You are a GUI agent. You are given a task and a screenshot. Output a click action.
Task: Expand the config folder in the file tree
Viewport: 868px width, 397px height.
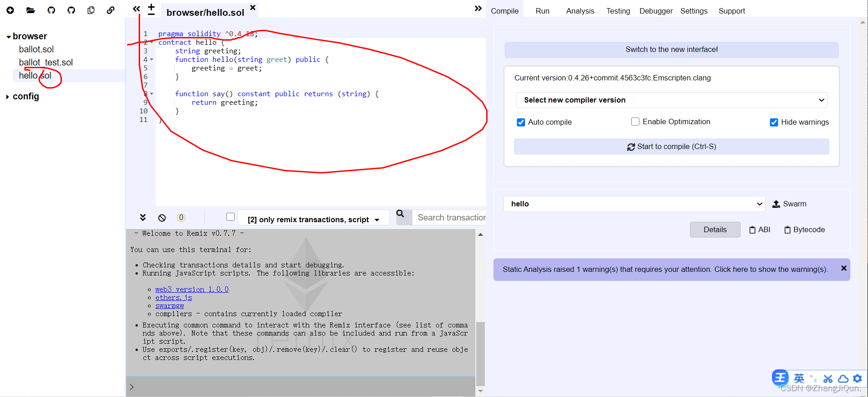tap(7, 97)
